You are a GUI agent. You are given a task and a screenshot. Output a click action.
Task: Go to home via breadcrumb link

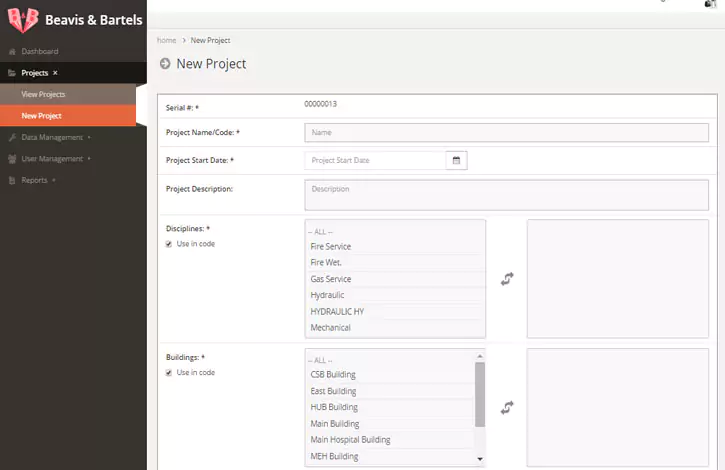click(x=166, y=40)
